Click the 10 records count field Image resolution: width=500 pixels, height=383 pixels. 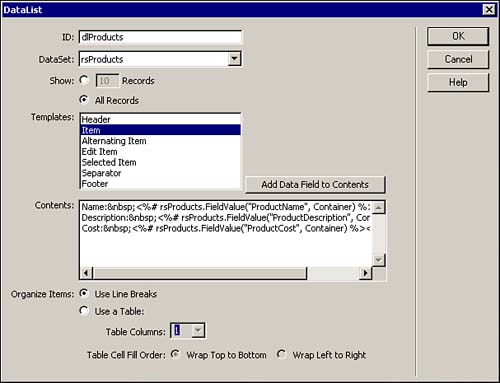point(107,81)
